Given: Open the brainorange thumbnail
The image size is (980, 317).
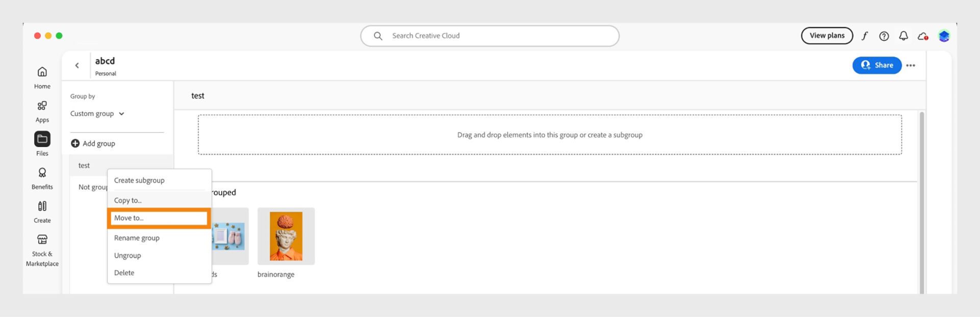Looking at the screenshot, I should (286, 236).
